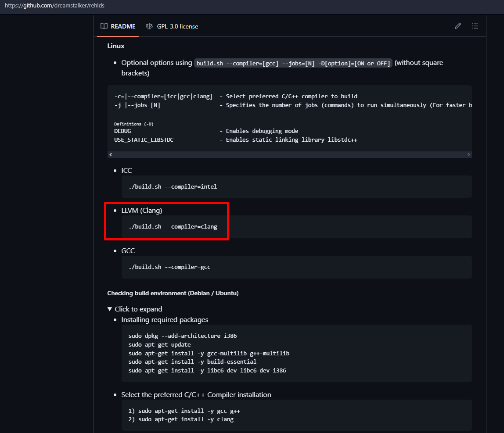
Task: Click gcc-multilib g++-multilib install line
Action: (209, 353)
